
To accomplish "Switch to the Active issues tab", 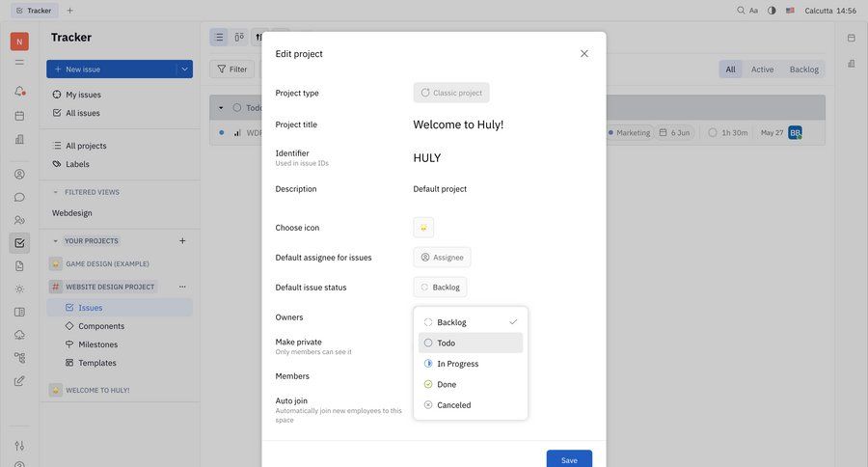I will (x=762, y=69).
